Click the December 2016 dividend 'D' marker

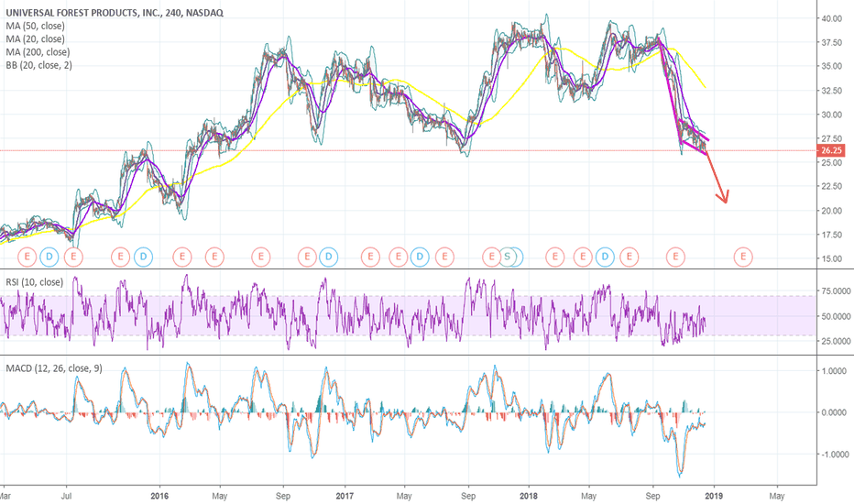(328, 256)
